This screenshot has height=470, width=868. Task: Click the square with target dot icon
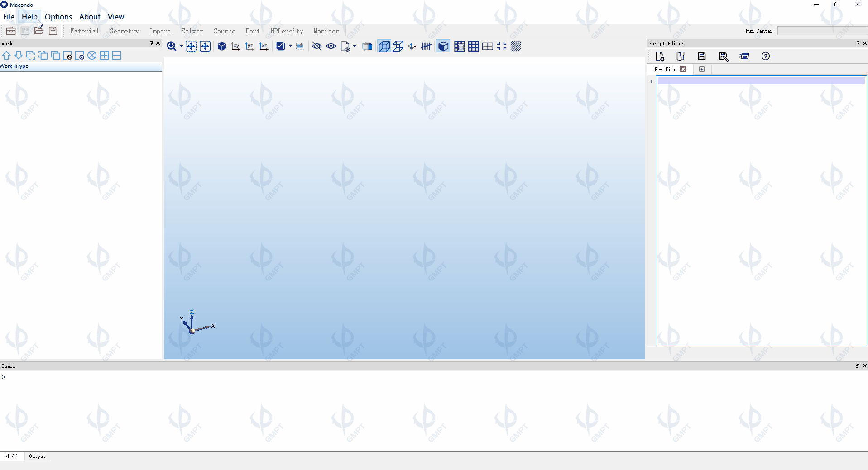80,55
